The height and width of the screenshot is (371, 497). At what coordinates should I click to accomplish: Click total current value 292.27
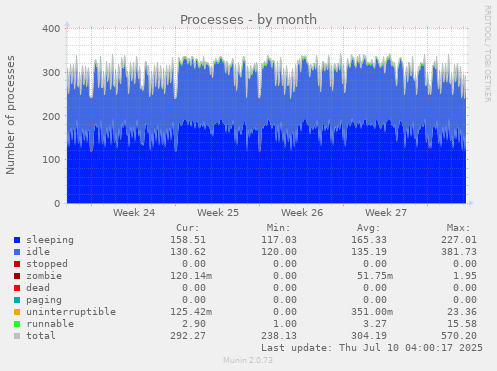point(188,336)
